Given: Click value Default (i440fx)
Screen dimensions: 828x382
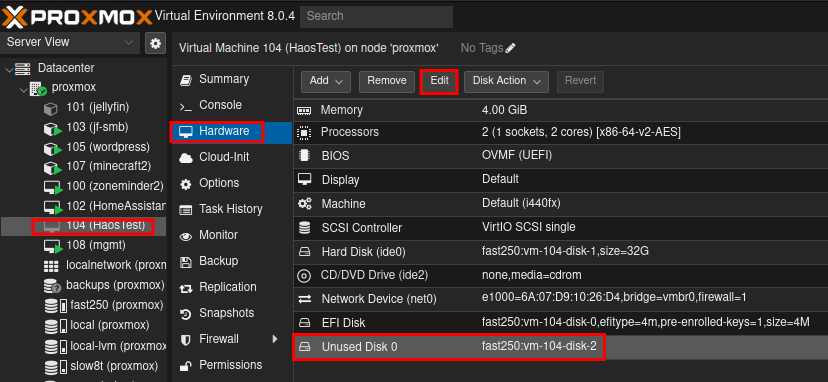Looking at the screenshot, I should pos(521,203).
